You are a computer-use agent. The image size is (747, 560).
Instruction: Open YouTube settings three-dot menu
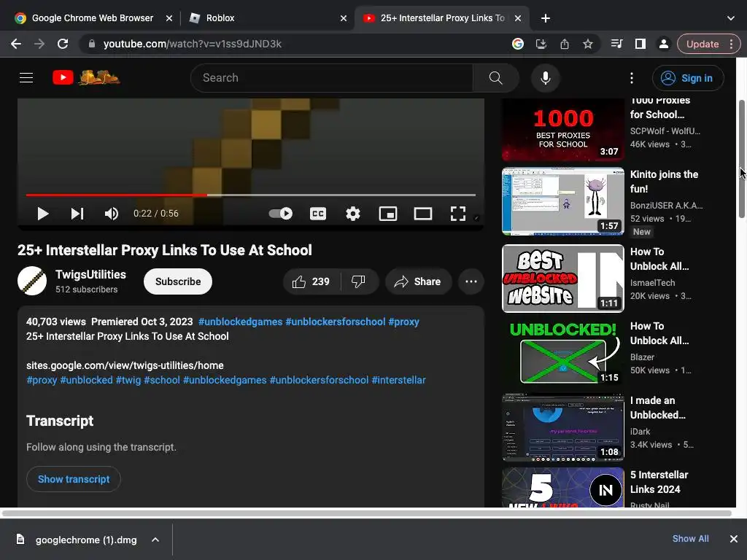632,77
